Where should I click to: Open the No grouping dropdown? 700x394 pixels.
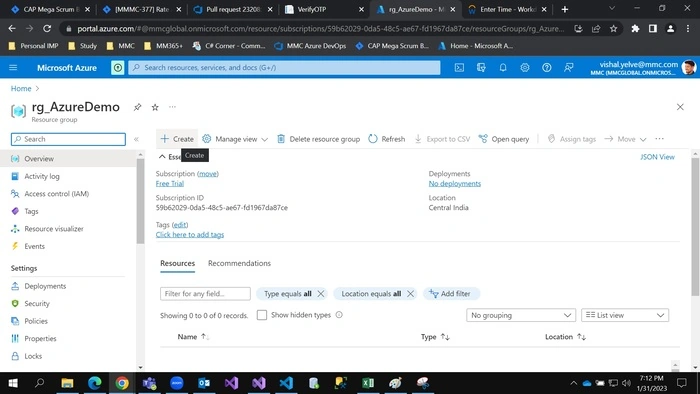point(521,315)
